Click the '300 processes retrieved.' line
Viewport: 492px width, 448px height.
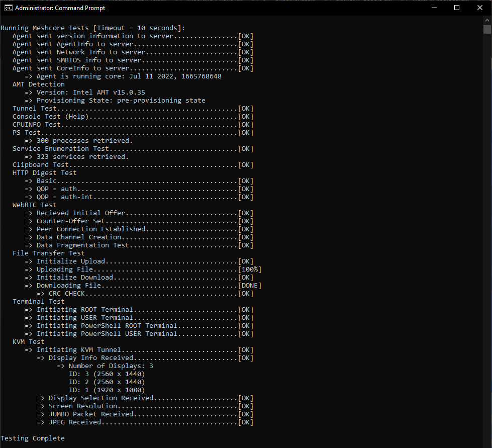point(84,141)
